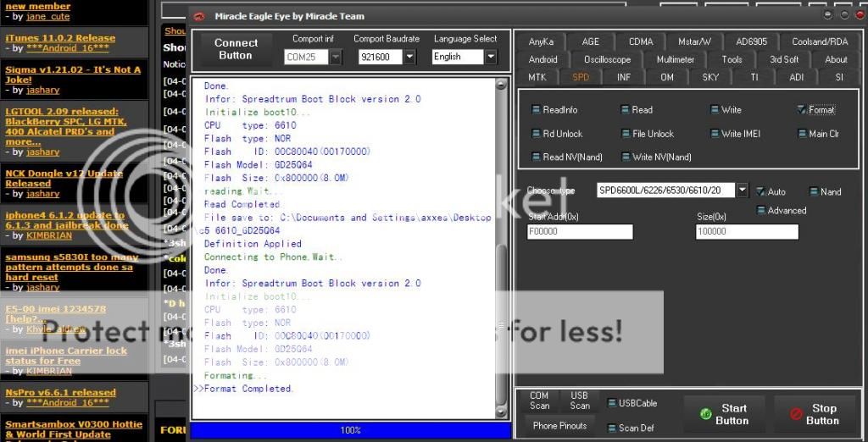Toggle the Scan Def checkbox
Screen dimensions: 868x442
612,428
